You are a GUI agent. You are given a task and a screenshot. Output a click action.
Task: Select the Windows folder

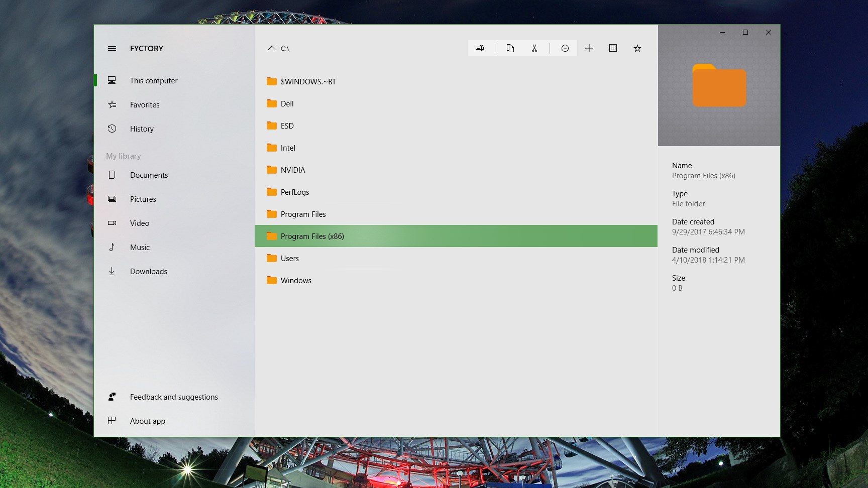pyautogui.click(x=456, y=280)
